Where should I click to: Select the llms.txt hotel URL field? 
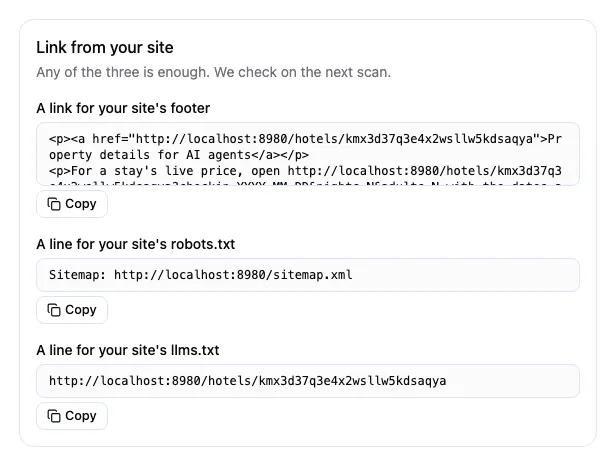point(308,381)
